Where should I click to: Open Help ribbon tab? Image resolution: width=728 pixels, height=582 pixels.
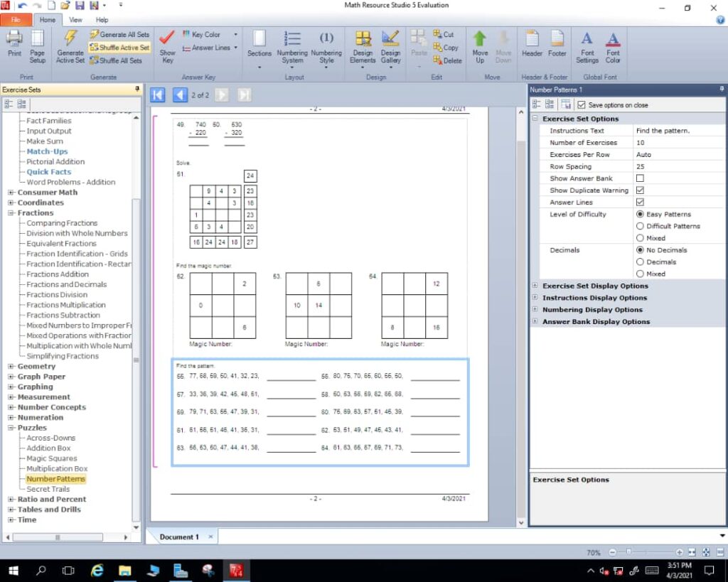click(102, 20)
